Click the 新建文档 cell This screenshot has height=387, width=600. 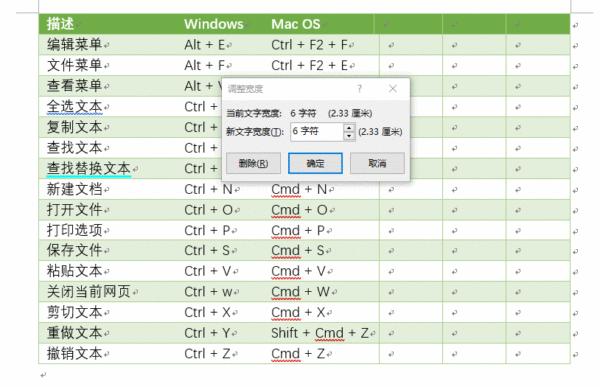74,189
